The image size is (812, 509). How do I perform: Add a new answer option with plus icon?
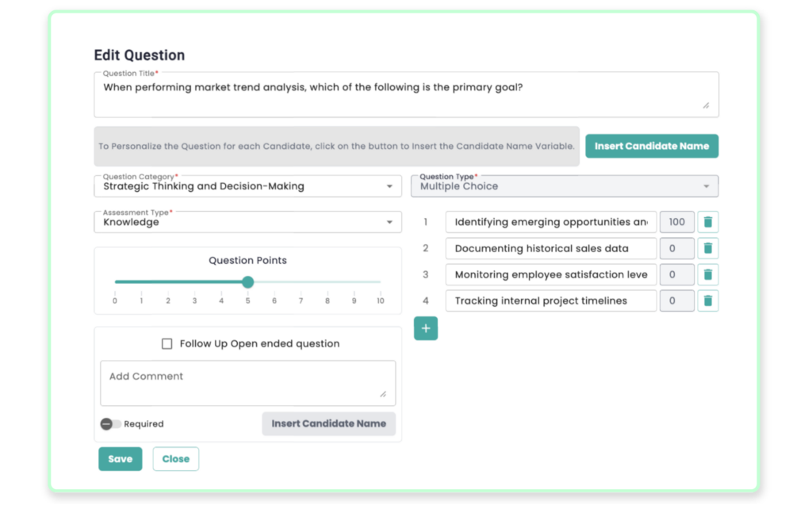coord(426,328)
